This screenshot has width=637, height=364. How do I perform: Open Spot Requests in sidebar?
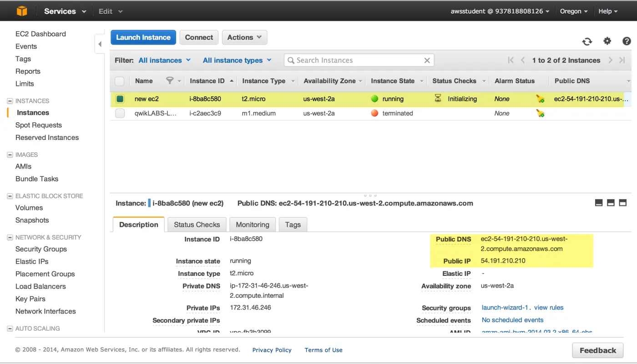click(39, 125)
